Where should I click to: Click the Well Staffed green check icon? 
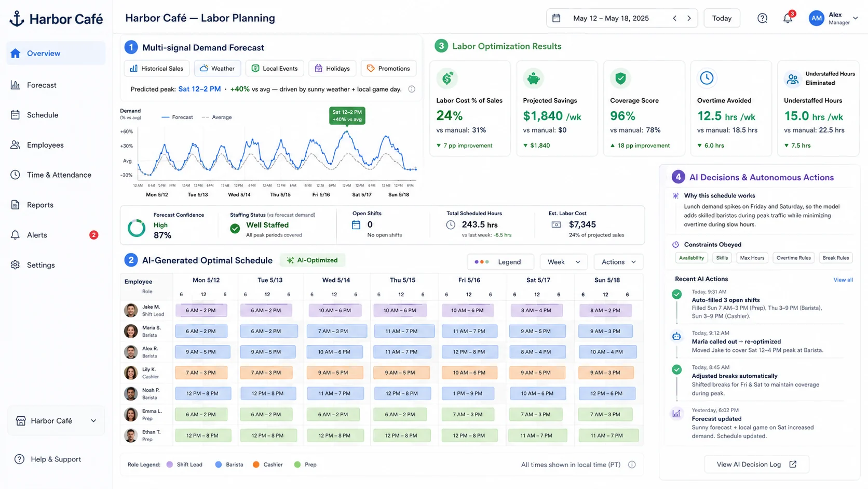[x=235, y=229]
